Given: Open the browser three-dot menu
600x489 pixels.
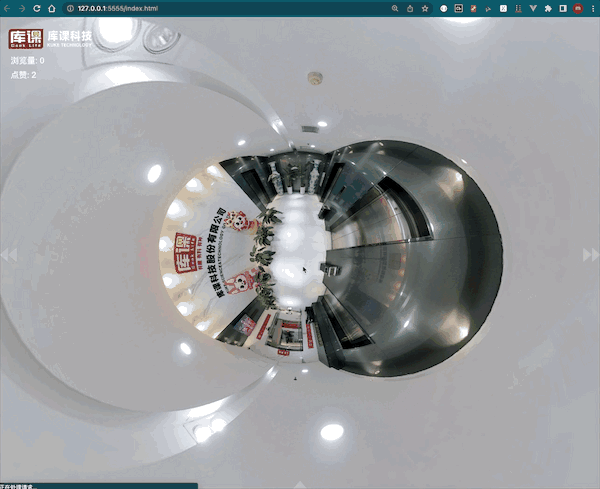Looking at the screenshot, I should tap(593, 8).
